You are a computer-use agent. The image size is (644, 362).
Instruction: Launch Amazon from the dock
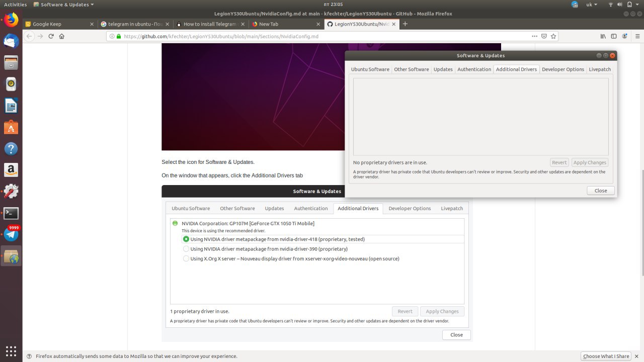(x=11, y=170)
